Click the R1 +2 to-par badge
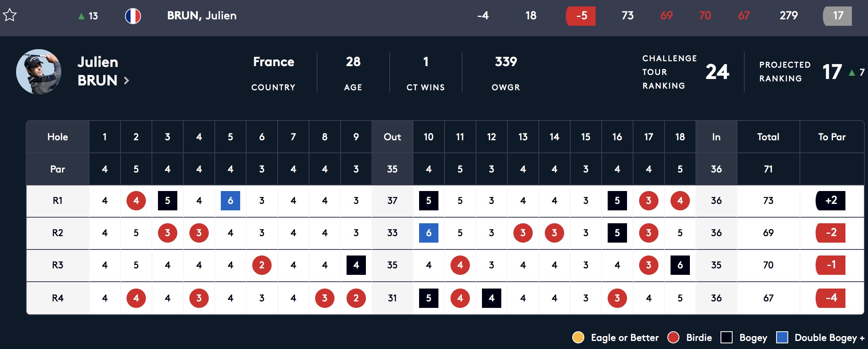 tap(831, 201)
